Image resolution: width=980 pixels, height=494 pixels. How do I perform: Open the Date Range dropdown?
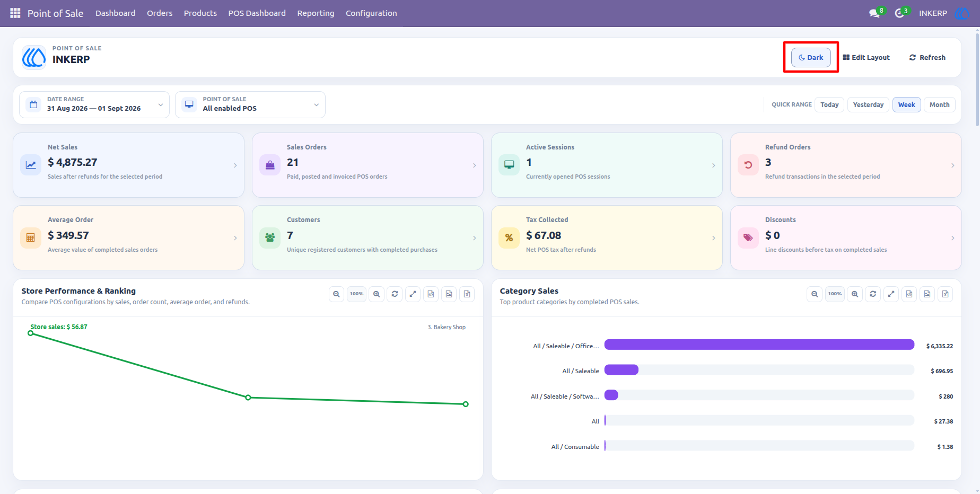[x=94, y=104]
